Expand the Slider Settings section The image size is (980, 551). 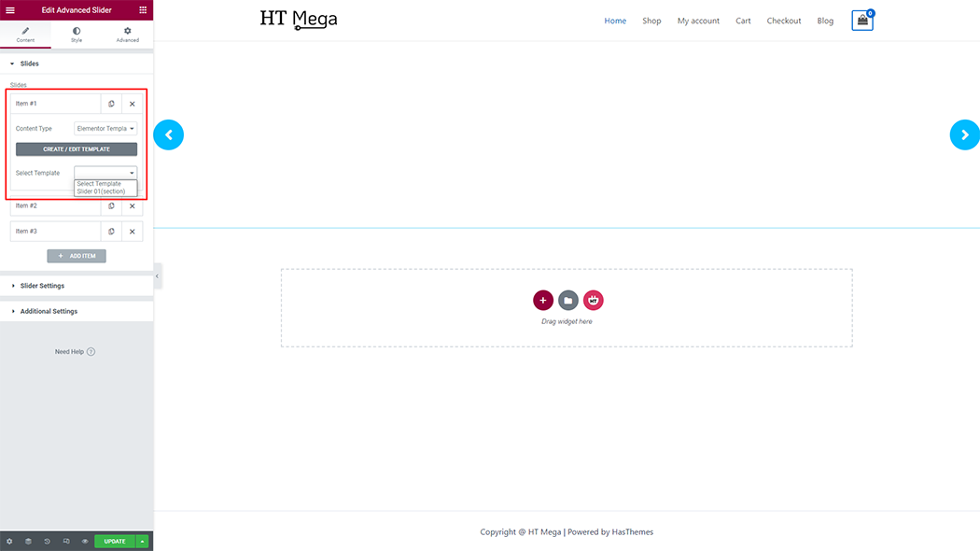(x=77, y=286)
